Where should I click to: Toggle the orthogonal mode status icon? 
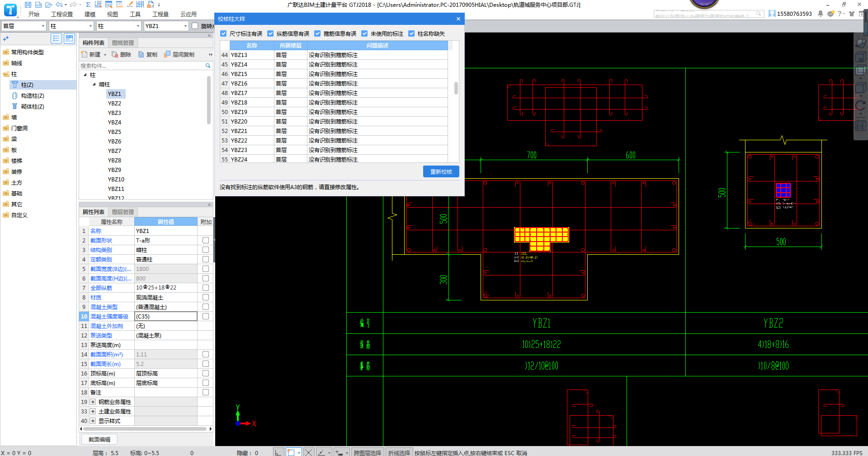click(x=278, y=452)
